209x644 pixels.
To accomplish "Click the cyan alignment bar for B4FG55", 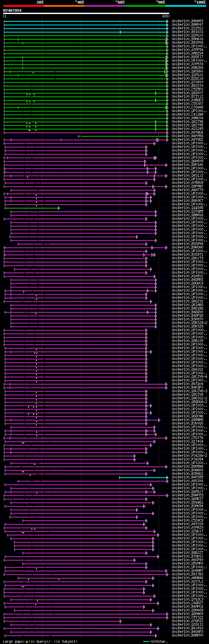I will tap(144, 477).
